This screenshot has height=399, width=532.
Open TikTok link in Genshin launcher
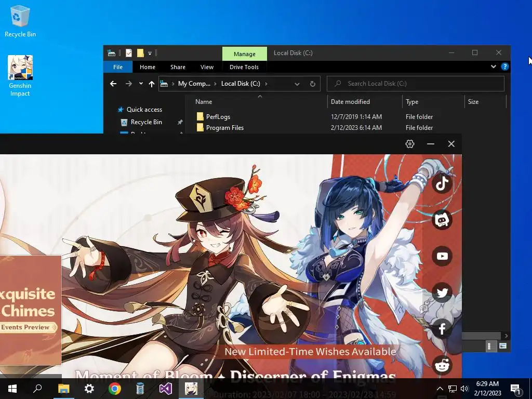point(442,183)
